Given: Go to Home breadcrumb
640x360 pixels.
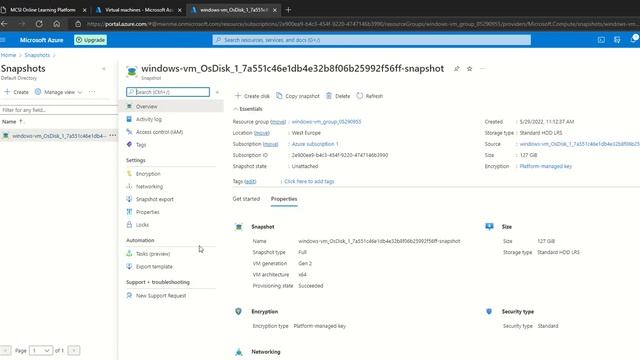Looking at the screenshot, I should [8, 55].
